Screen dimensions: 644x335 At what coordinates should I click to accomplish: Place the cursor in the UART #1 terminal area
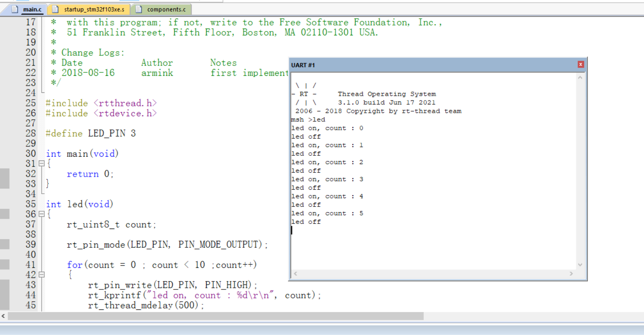pyautogui.click(x=425, y=170)
